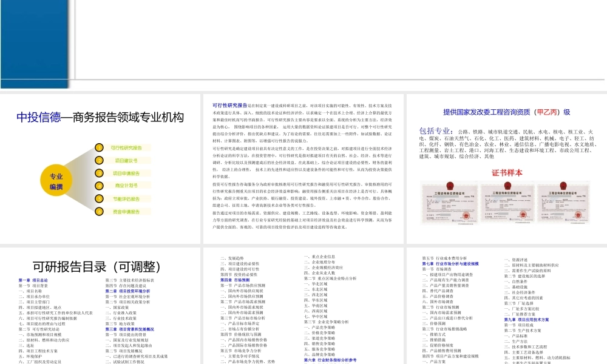Click the 一、国家政策 entry
607x364 pixels.
[x=117, y=307]
